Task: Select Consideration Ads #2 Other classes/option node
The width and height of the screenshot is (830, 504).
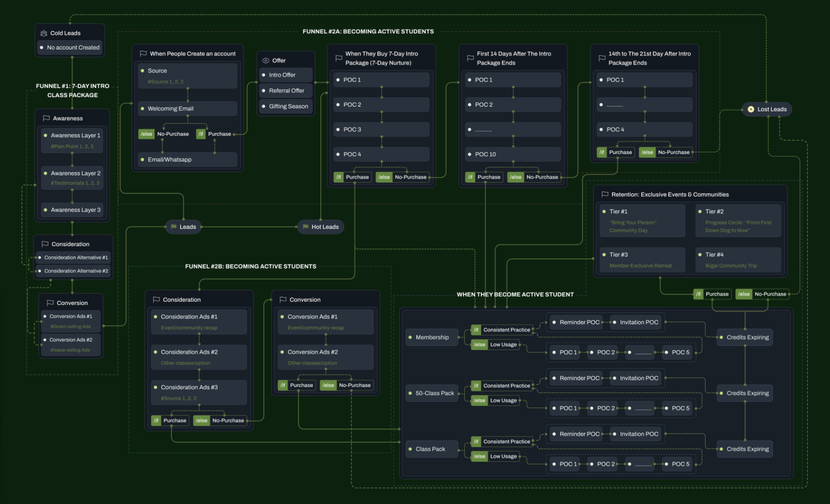Action: (199, 357)
